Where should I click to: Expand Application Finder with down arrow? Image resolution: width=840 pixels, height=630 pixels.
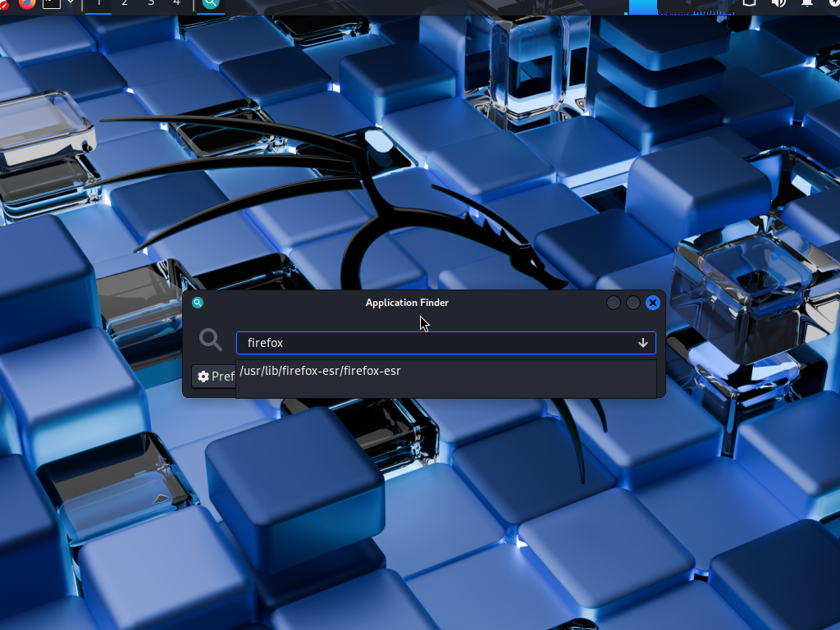tap(643, 343)
